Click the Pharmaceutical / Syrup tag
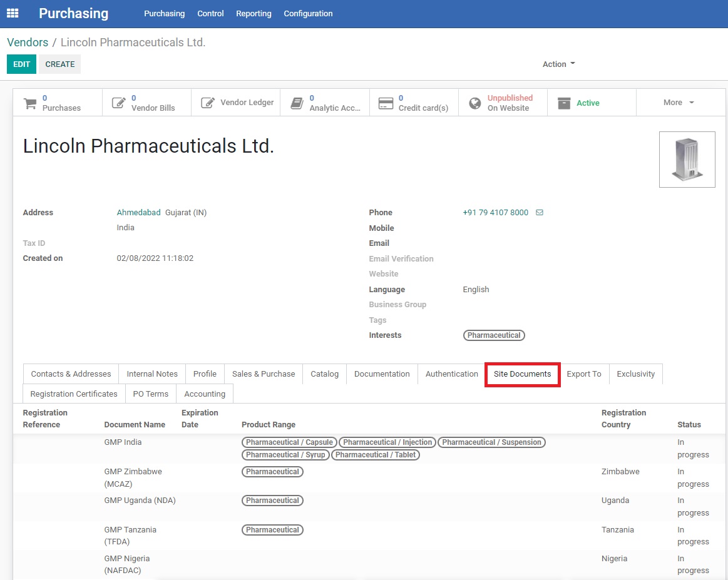728x580 pixels. pyautogui.click(x=285, y=455)
